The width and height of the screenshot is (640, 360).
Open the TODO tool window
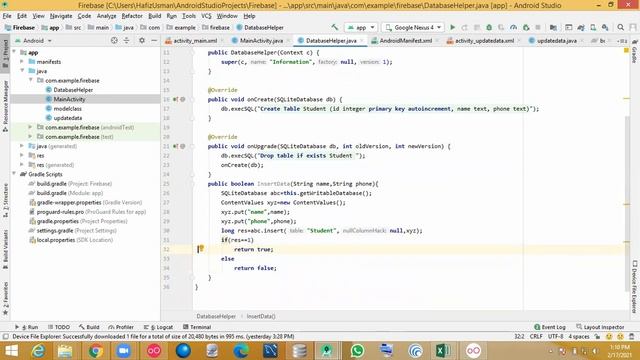click(x=59, y=327)
